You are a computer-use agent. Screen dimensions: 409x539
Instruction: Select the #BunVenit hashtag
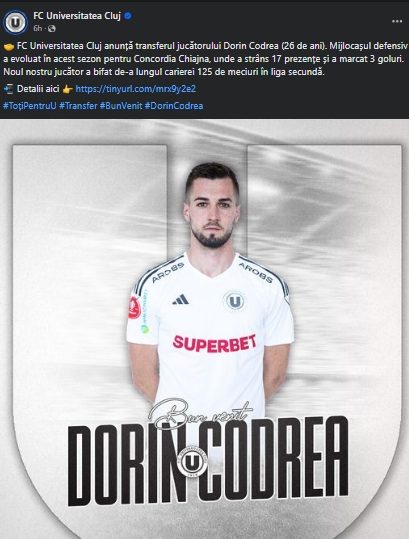[121, 106]
